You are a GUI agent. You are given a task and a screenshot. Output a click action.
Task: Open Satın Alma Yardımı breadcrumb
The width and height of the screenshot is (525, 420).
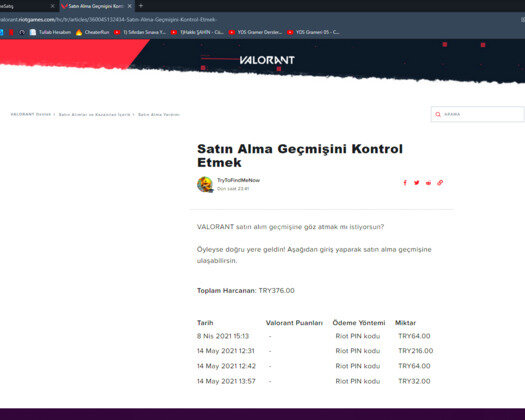tap(159, 114)
